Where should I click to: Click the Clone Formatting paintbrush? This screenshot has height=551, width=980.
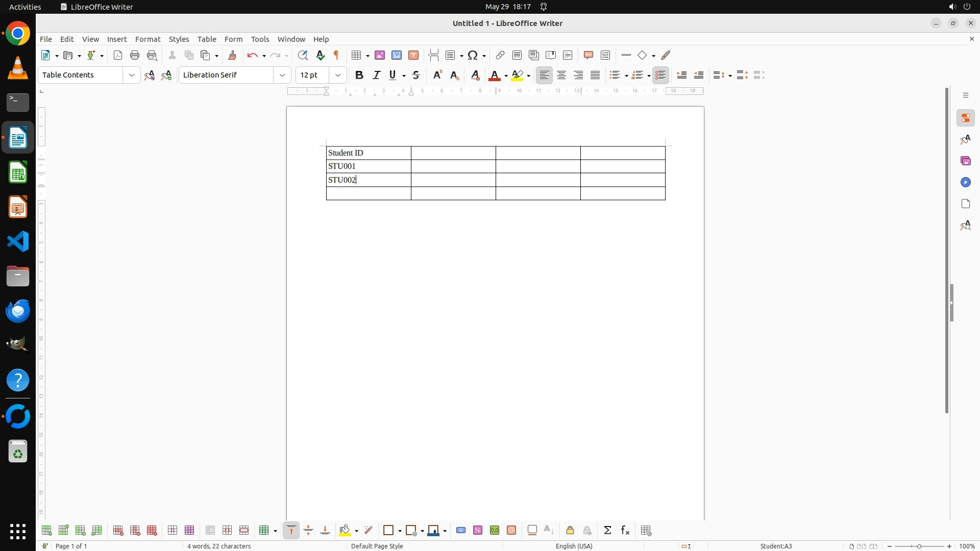click(x=232, y=55)
